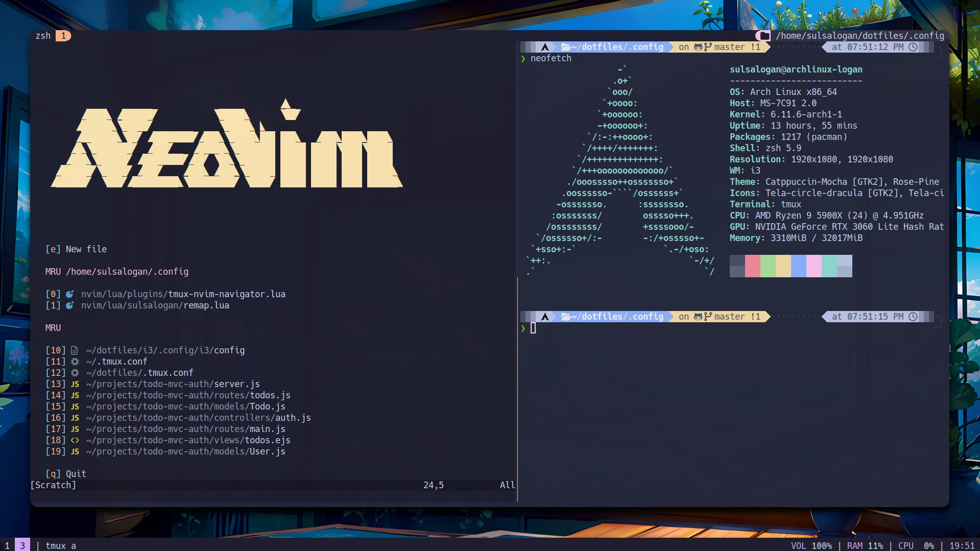This screenshot has width=980, height=551.
Task: Click the red neofetch color block
Action: [753, 266]
